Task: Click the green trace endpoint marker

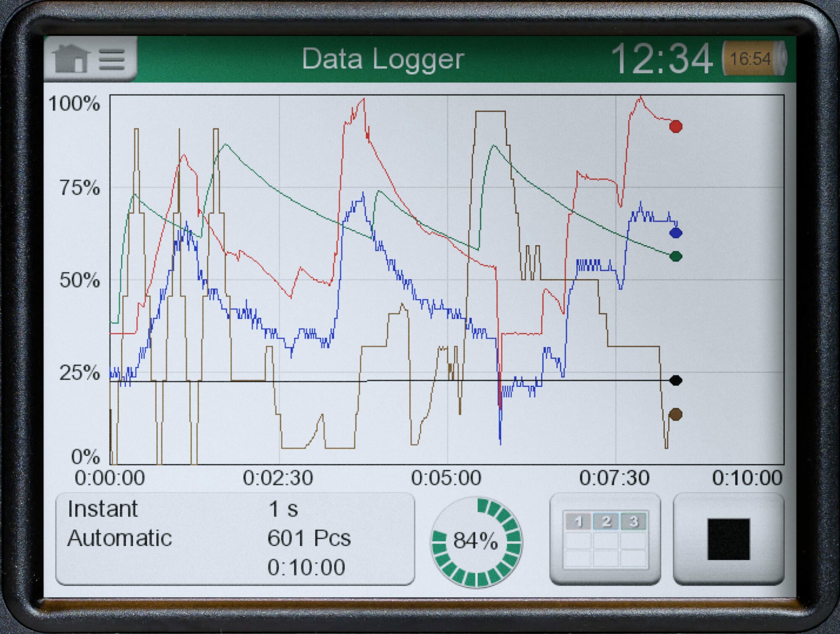Action: [x=676, y=256]
